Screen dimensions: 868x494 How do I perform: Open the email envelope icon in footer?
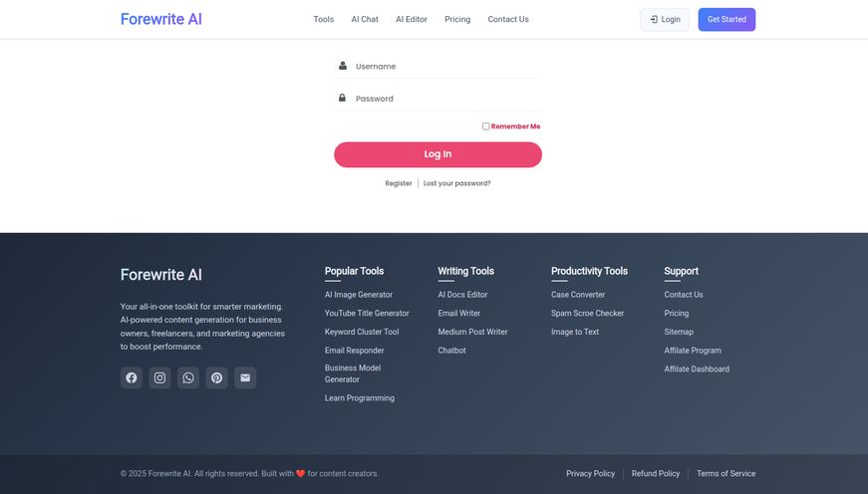pos(245,377)
